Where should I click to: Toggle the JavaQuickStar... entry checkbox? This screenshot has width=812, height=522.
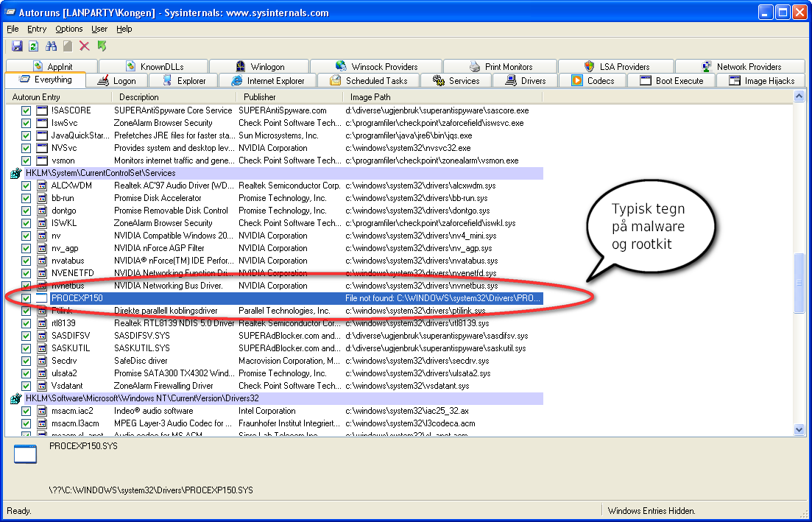pyautogui.click(x=26, y=135)
